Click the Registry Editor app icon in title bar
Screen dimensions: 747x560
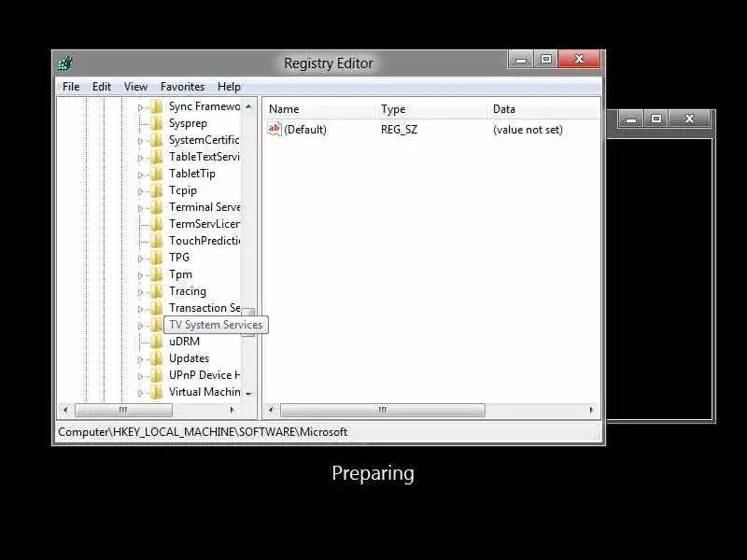[65, 63]
